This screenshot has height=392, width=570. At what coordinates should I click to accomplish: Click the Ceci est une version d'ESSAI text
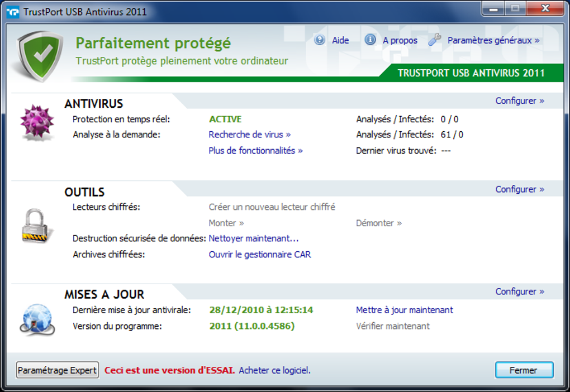pos(170,370)
